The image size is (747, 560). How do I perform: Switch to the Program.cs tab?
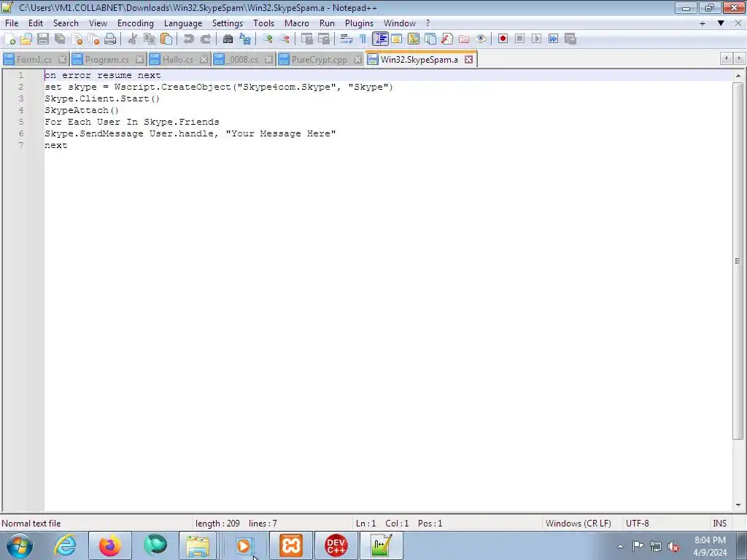pyautogui.click(x=107, y=60)
